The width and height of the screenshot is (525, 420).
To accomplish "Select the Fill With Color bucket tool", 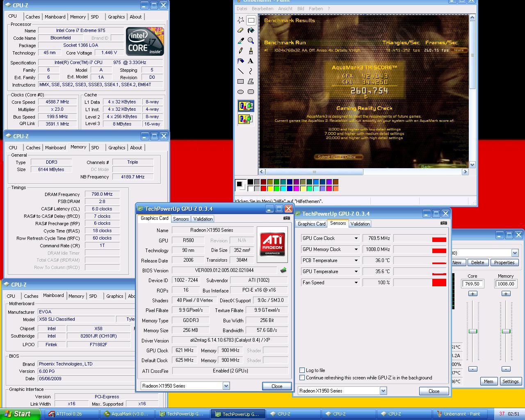I will click(251, 30).
